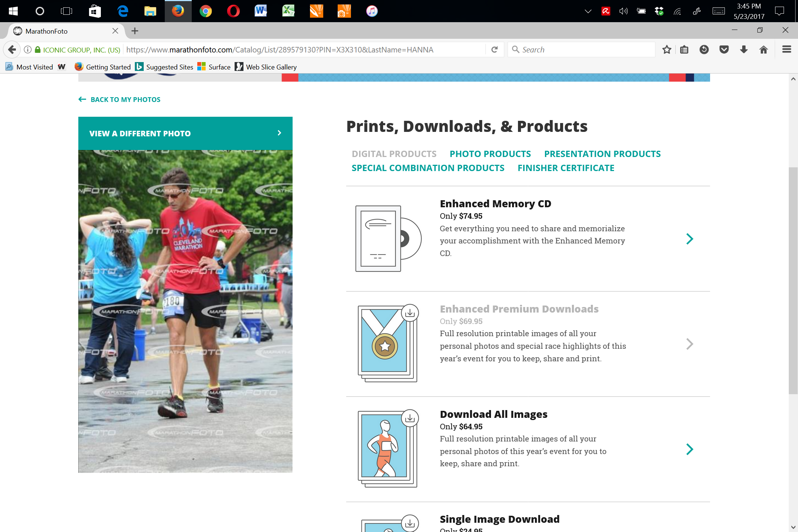Launch Windows Store from taskbar
Screen dimensions: 798x532
95,11
